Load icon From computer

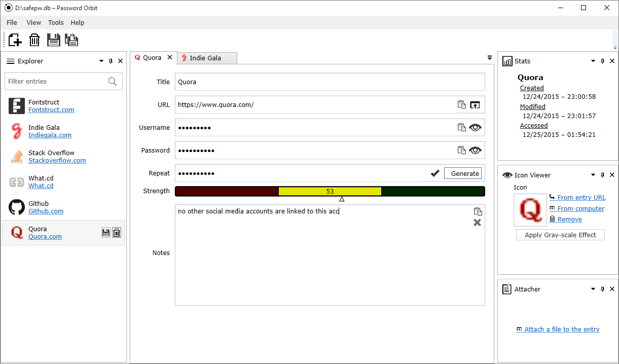[581, 209]
